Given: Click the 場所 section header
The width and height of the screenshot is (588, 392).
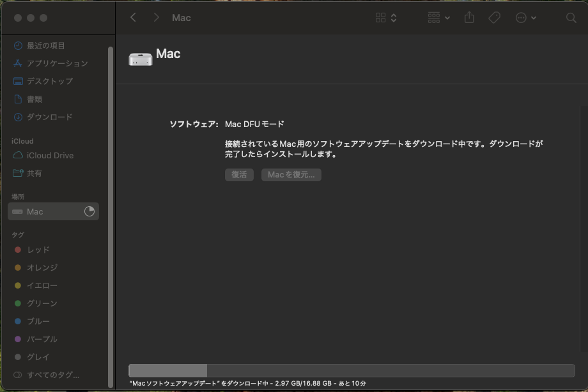Looking at the screenshot, I should (x=18, y=197).
